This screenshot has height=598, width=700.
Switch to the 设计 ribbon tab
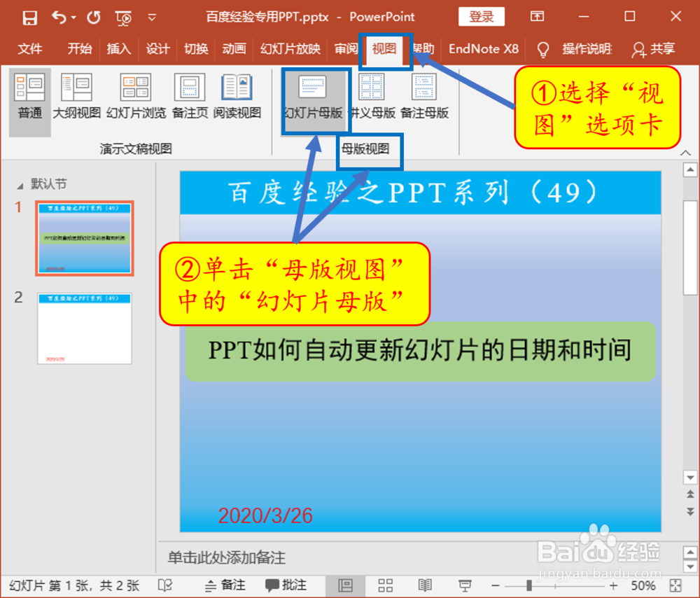(x=157, y=49)
